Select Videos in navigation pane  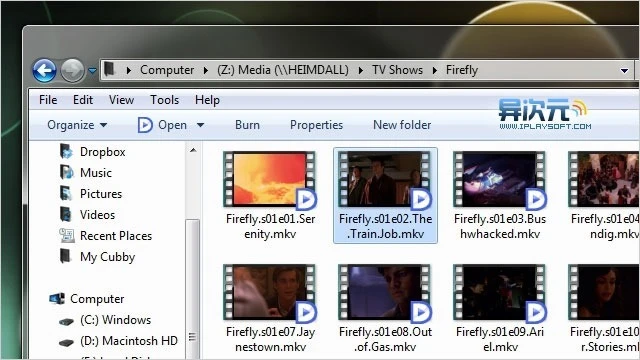[x=97, y=215]
